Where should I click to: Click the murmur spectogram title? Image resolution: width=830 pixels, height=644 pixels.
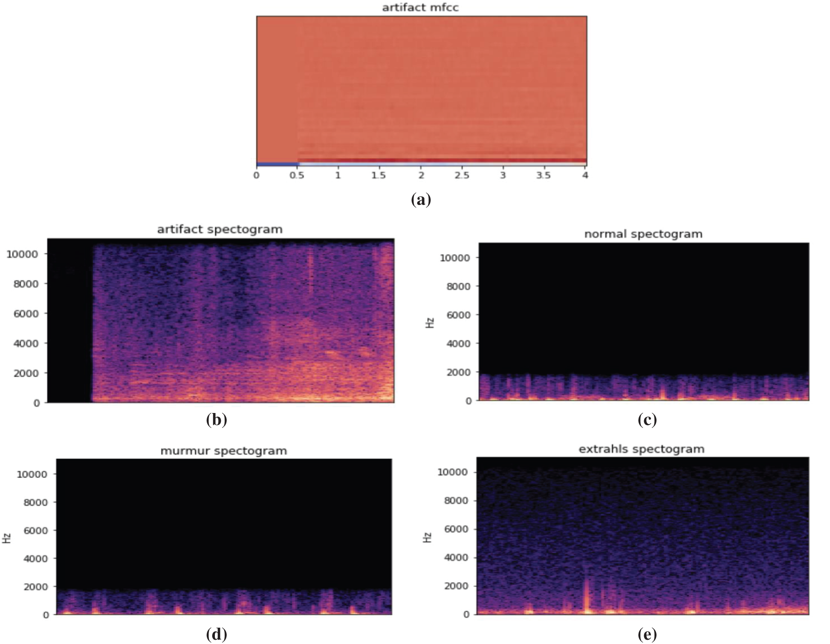223,451
